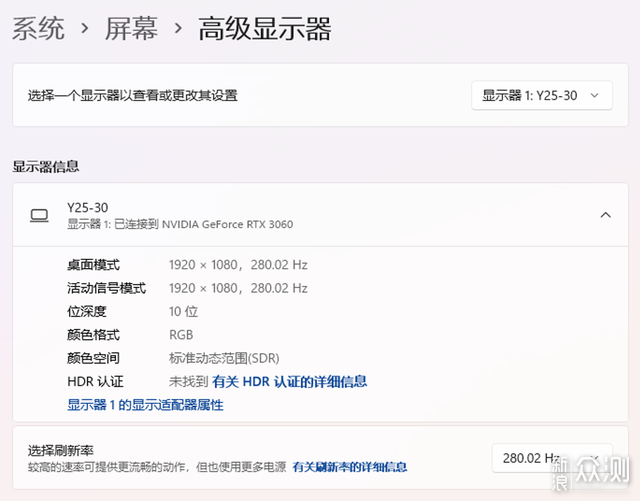
Task: Click the 位深度 value 10 位
Action: pyautogui.click(x=183, y=312)
